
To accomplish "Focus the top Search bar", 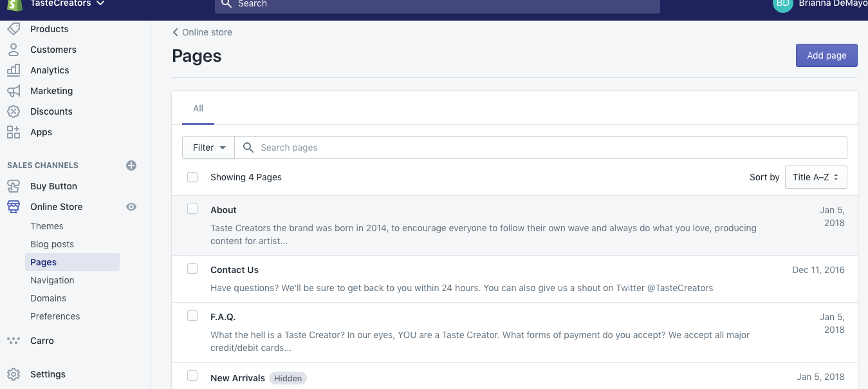I will pyautogui.click(x=438, y=4).
